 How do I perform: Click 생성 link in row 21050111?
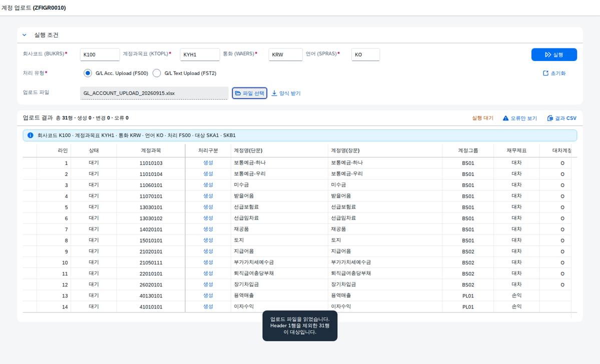coord(208,262)
